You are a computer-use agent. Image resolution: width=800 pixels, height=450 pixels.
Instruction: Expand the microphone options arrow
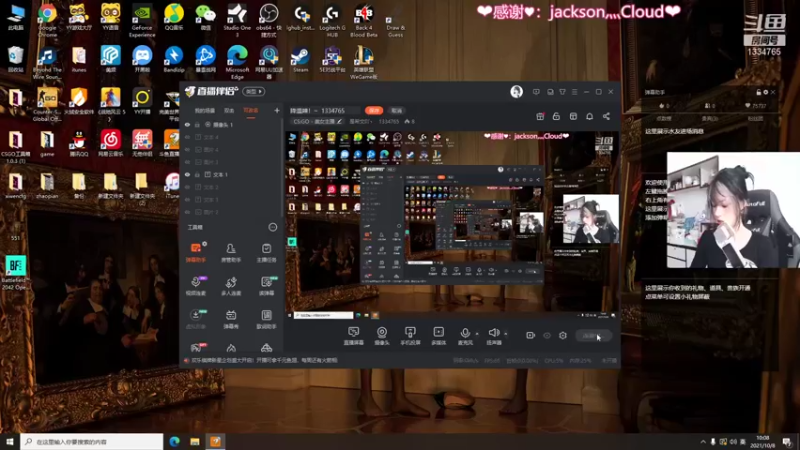477,334
